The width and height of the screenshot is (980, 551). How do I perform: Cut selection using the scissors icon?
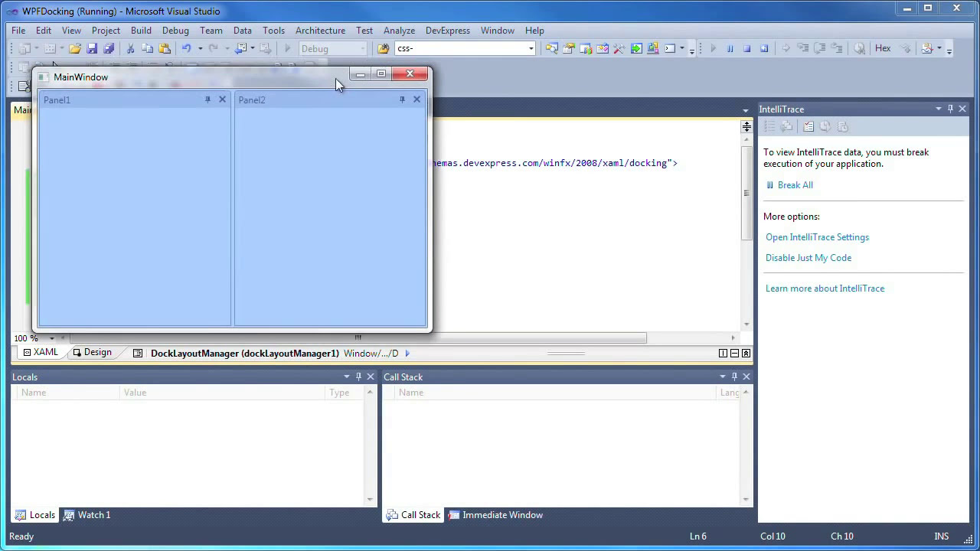click(130, 48)
